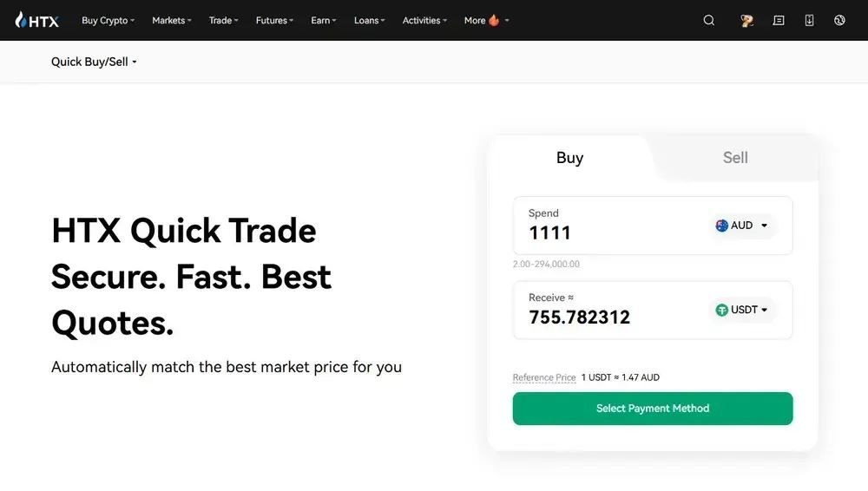Screen dimensions: 868x491
Task: Click the USDT Tether coin icon
Action: 721,310
